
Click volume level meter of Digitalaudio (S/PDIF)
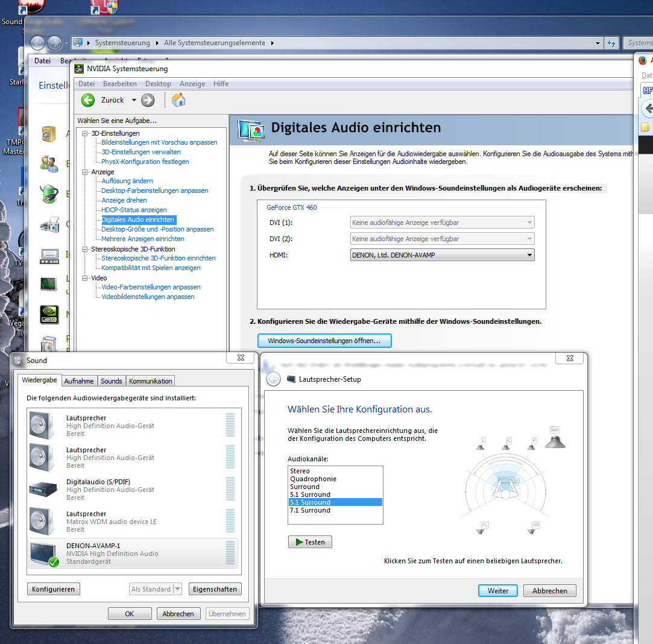click(230, 489)
